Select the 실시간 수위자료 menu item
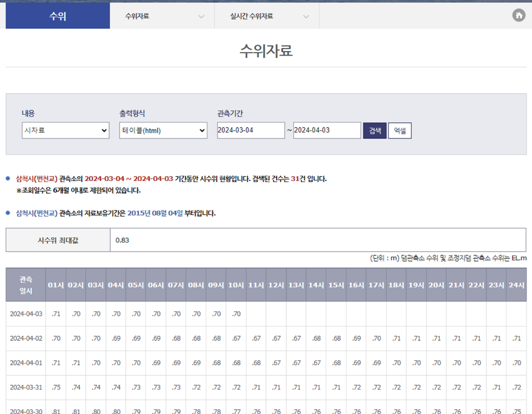The height and width of the screenshot is (414, 532). point(251,17)
